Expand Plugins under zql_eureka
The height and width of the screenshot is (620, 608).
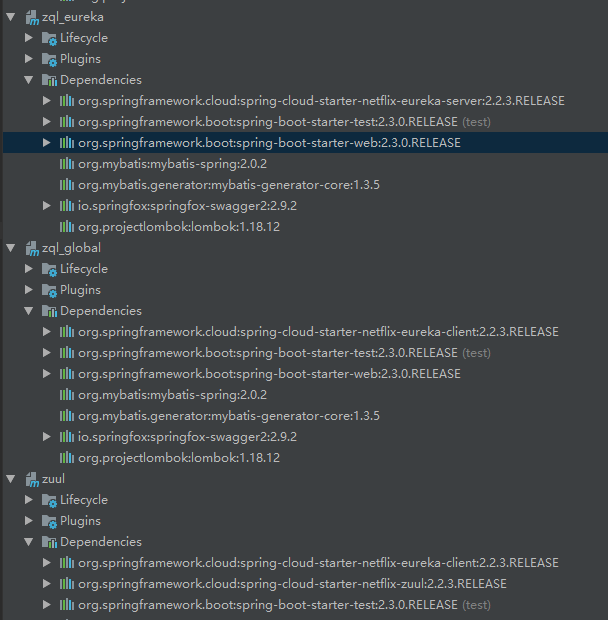tap(28, 59)
